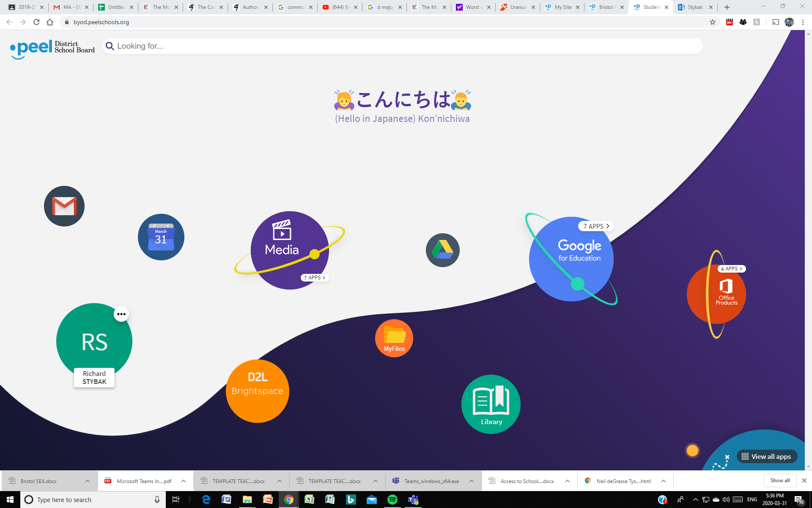Open D2L Brightspace app
The image size is (812, 508).
click(257, 391)
